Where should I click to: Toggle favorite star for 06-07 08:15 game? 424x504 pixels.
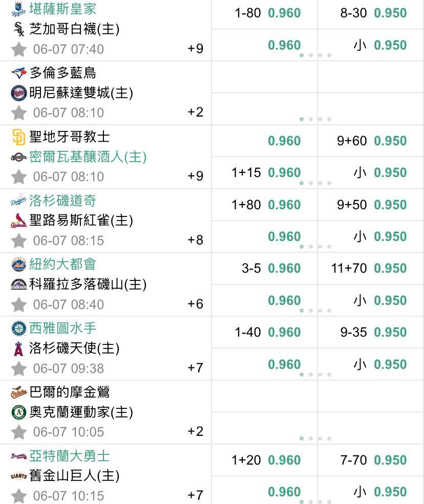[x=18, y=240]
